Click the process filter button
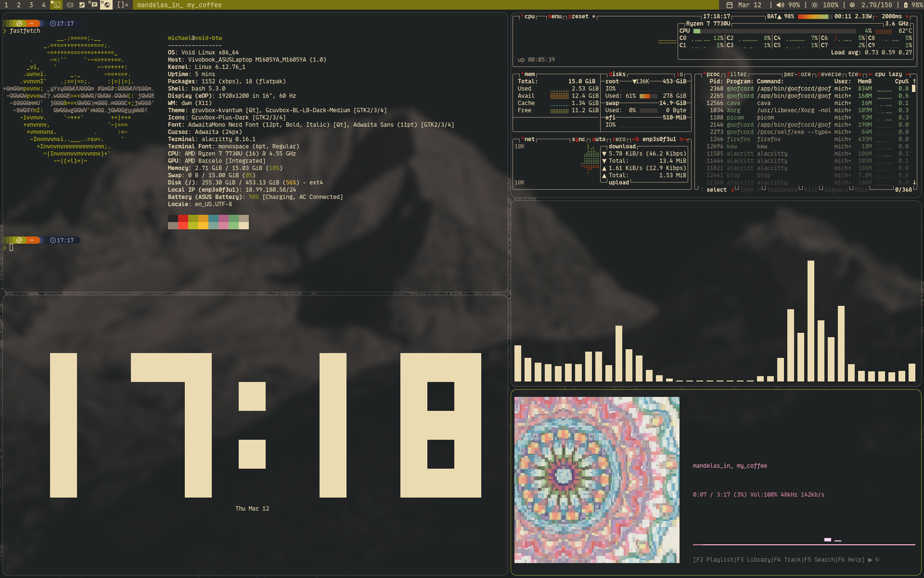924x578 pixels. coord(737,74)
